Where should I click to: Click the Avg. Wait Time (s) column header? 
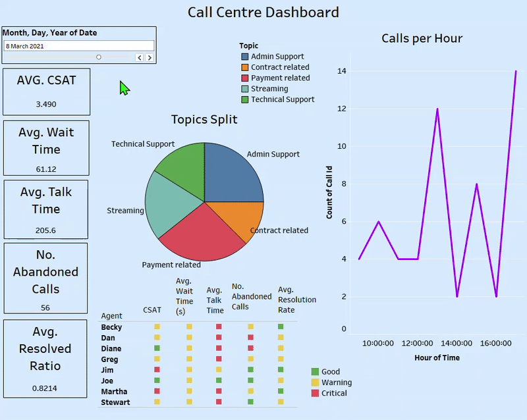point(184,296)
